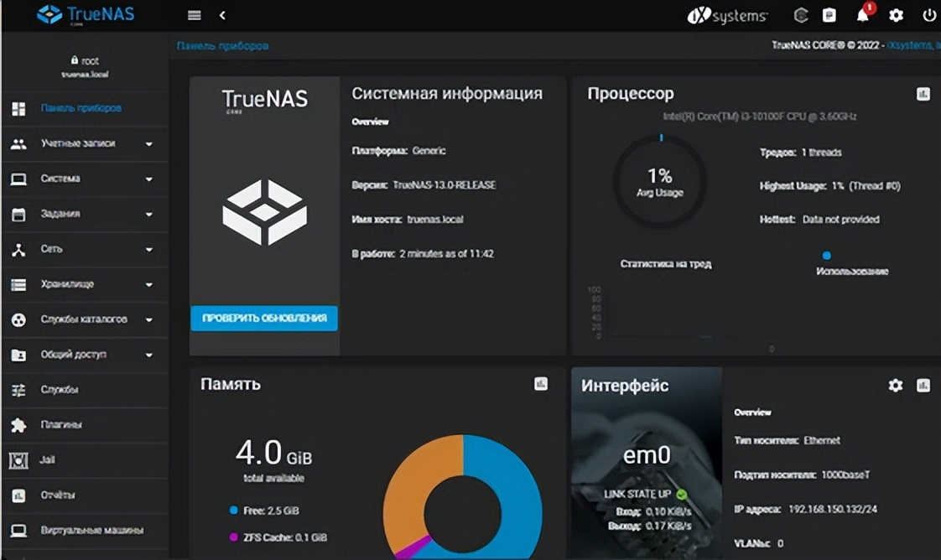Click truenas.local hostname value

pos(435,220)
